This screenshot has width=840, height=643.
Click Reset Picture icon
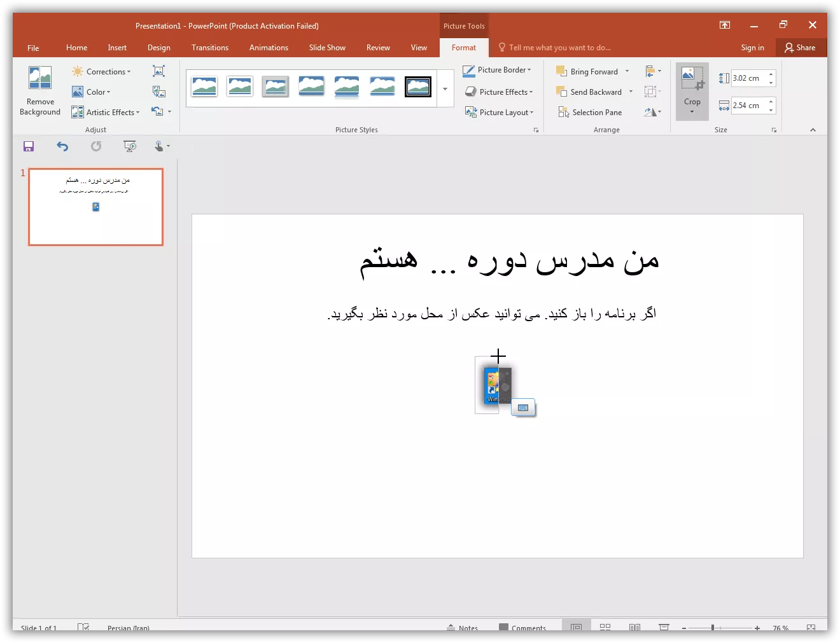point(157,111)
